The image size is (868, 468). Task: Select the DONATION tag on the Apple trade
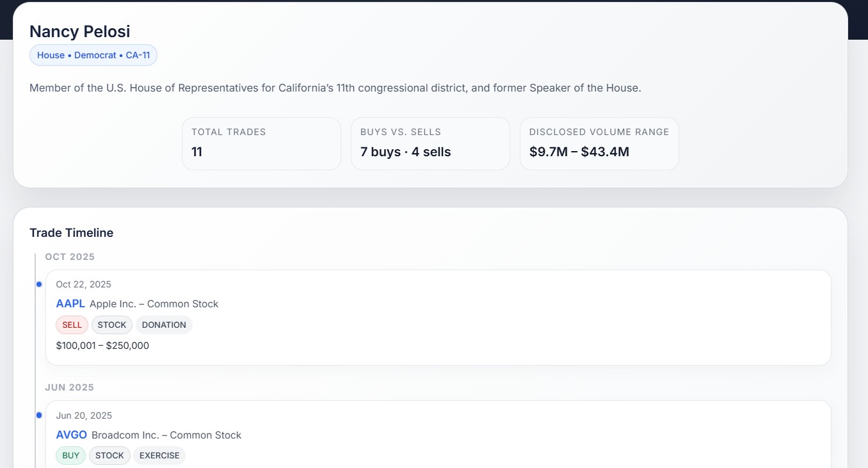point(164,325)
